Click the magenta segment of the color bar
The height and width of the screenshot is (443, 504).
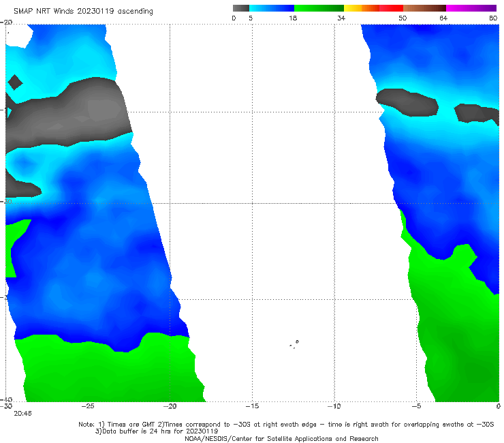471,8
